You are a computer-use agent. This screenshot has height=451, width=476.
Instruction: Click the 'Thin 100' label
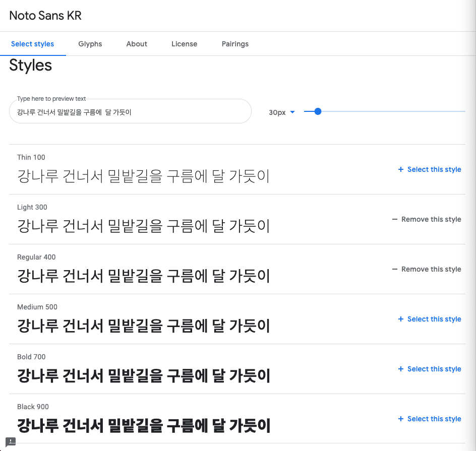point(31,157)
